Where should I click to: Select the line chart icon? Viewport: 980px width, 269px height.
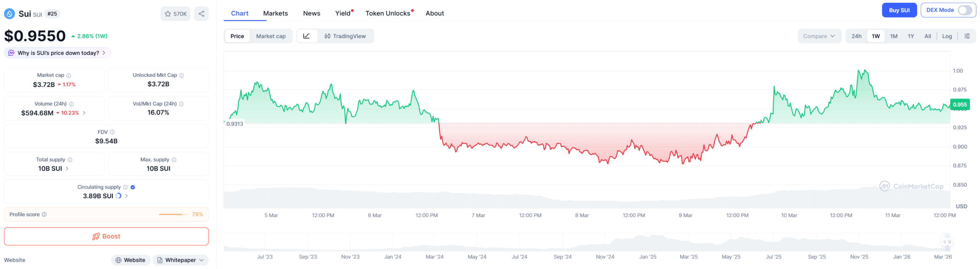click(x=307, y=36)
